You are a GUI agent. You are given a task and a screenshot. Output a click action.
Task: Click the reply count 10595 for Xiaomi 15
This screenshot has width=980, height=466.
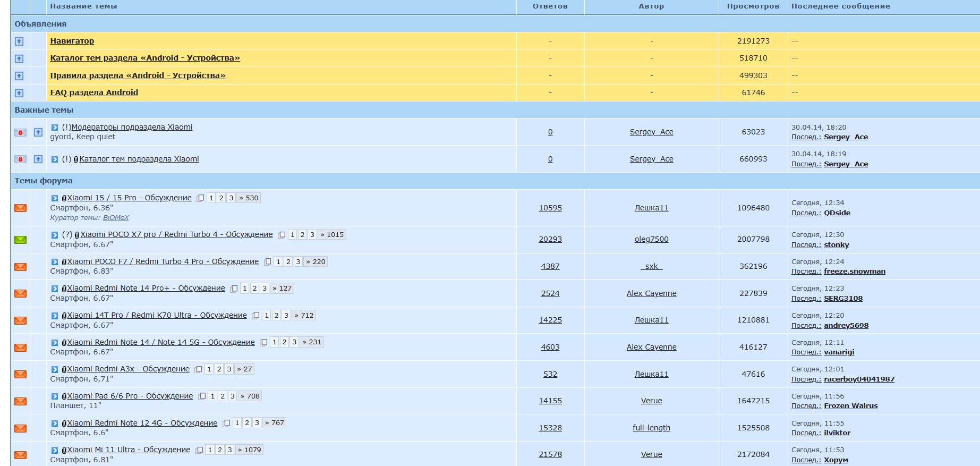tap(550, 208)
